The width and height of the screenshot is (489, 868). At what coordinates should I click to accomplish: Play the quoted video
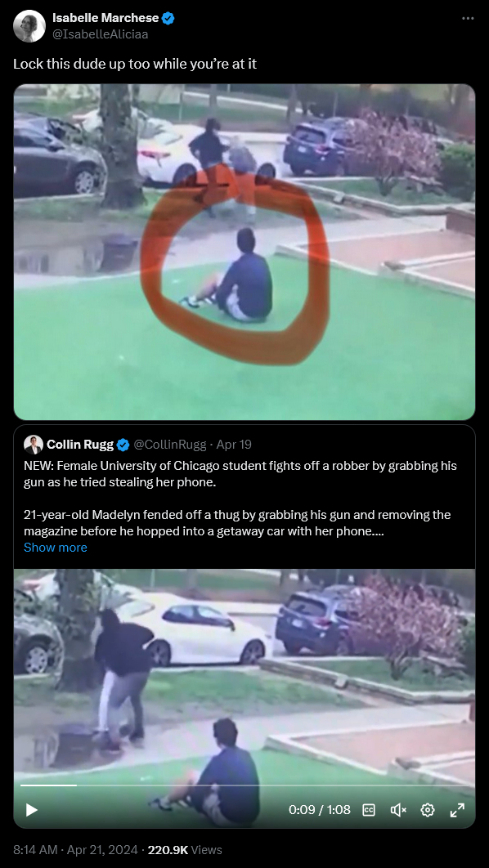point(32,810)
